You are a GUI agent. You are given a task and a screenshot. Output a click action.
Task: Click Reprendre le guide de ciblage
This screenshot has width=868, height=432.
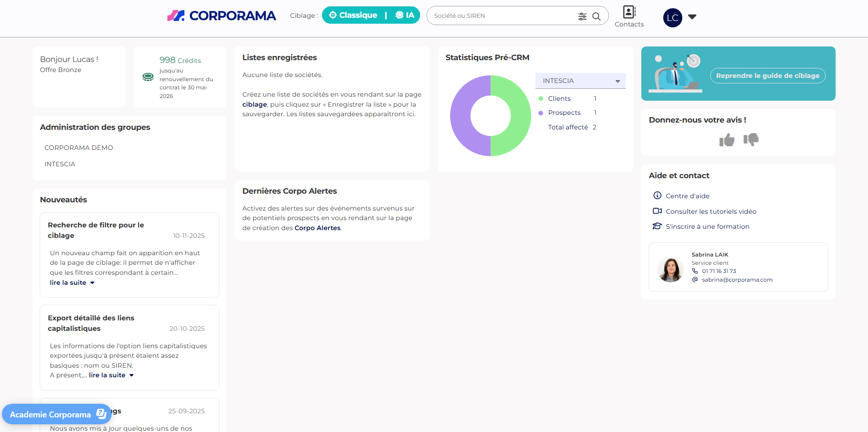(767, 76)
